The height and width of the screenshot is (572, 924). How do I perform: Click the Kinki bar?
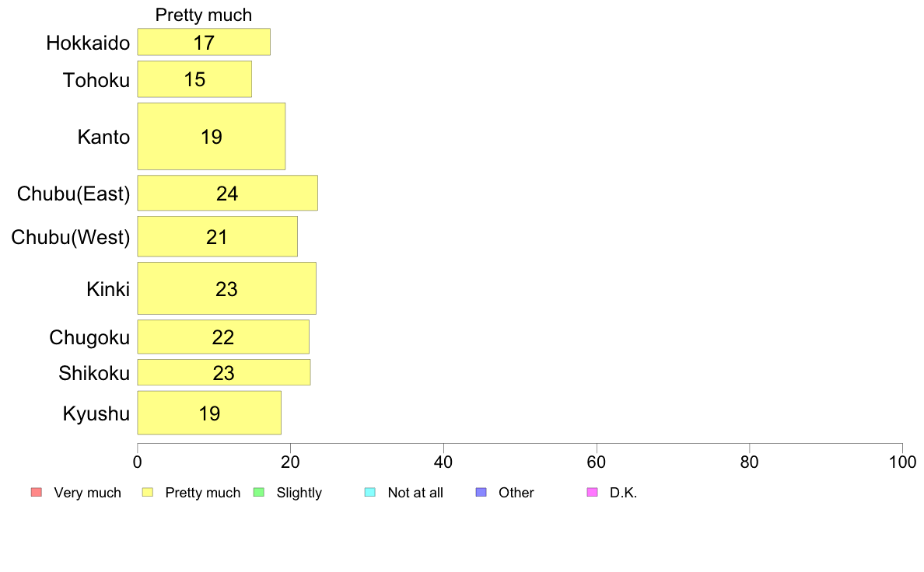(226, 288)
